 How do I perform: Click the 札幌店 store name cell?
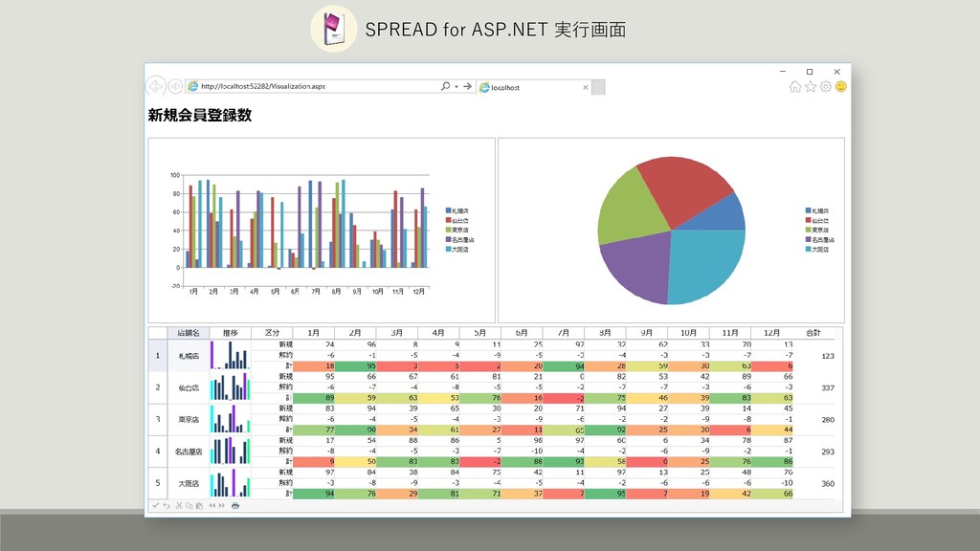(189, 356)
